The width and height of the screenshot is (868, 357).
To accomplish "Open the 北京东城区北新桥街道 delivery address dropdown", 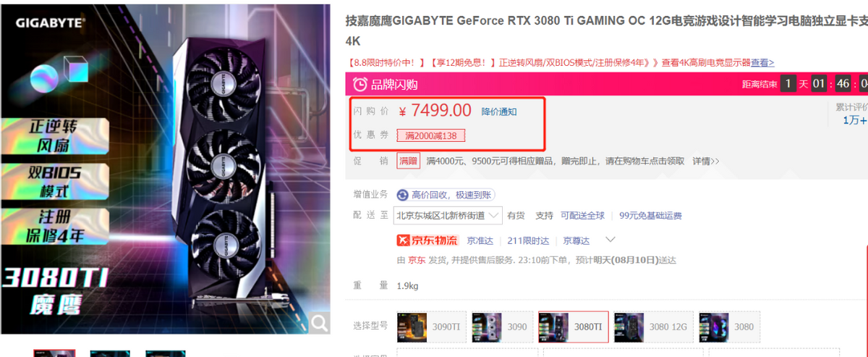I will point(448,216).
